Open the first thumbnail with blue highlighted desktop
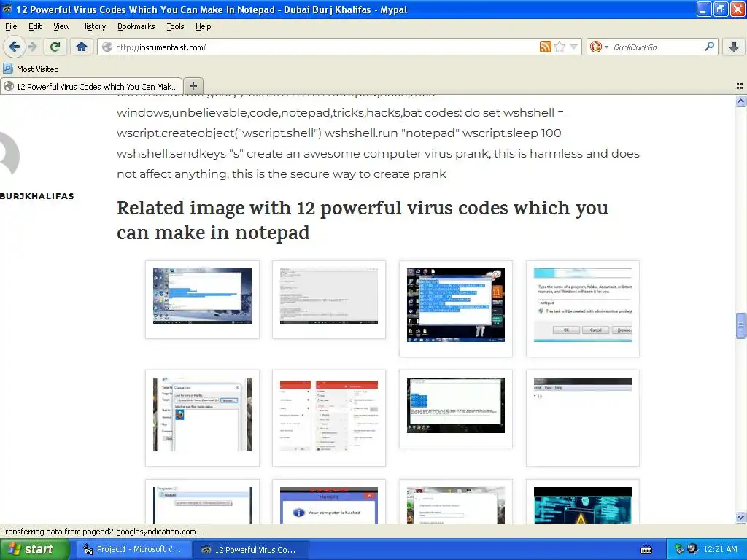 202,296
